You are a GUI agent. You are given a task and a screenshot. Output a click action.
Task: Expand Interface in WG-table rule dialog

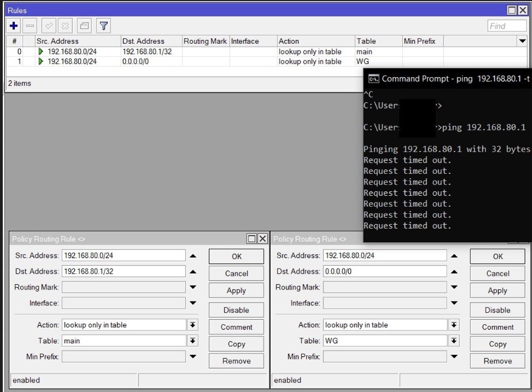[454, 303]
